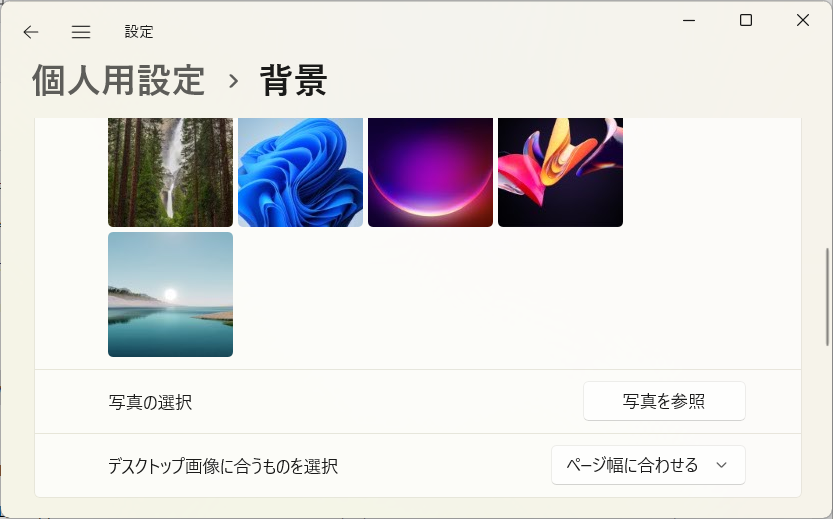Choose the blue bloom wallpaper thumbnail
833x519 pixels.
tap(300, 172)
